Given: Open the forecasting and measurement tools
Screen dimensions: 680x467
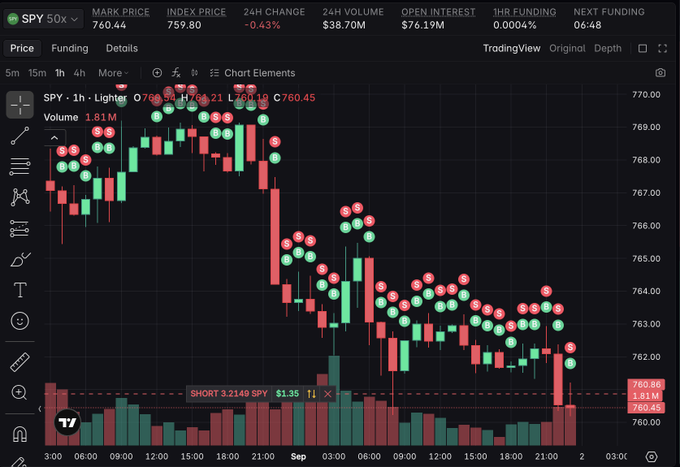Looking at the screenshot, I should pyautogui.click(x=20, y=229).
